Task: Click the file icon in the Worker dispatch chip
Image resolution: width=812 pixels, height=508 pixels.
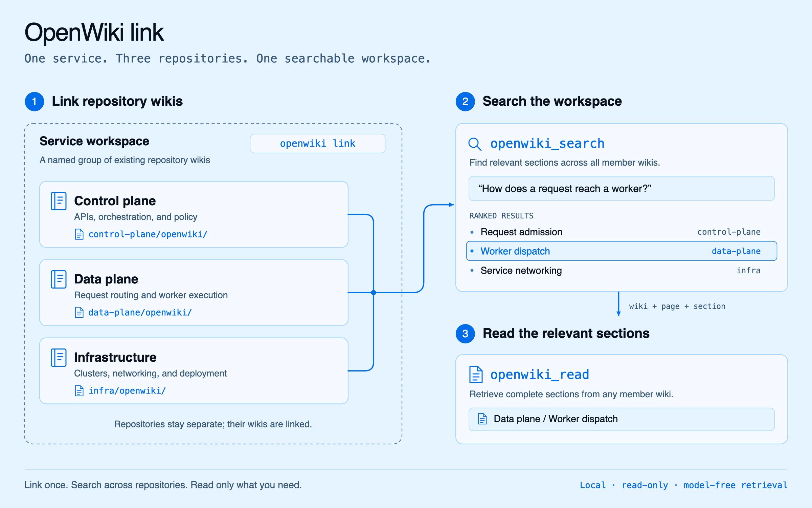Action: pyautogui.click(x=482, y=419)
